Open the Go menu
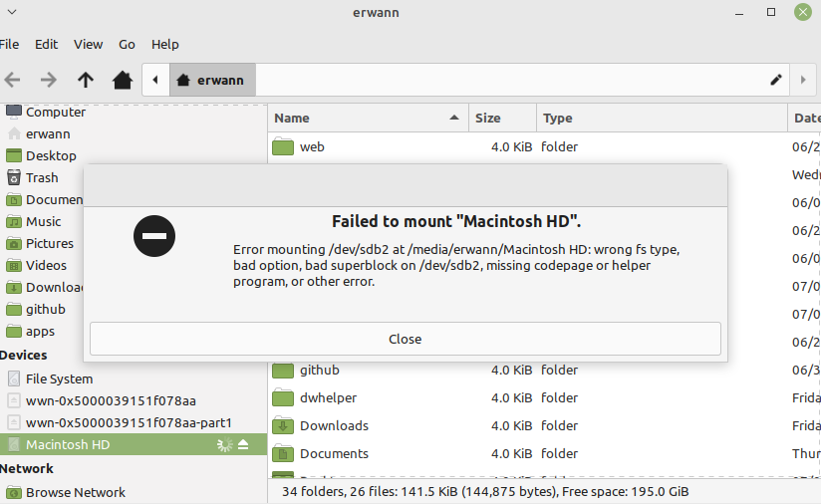 point(127,44)
